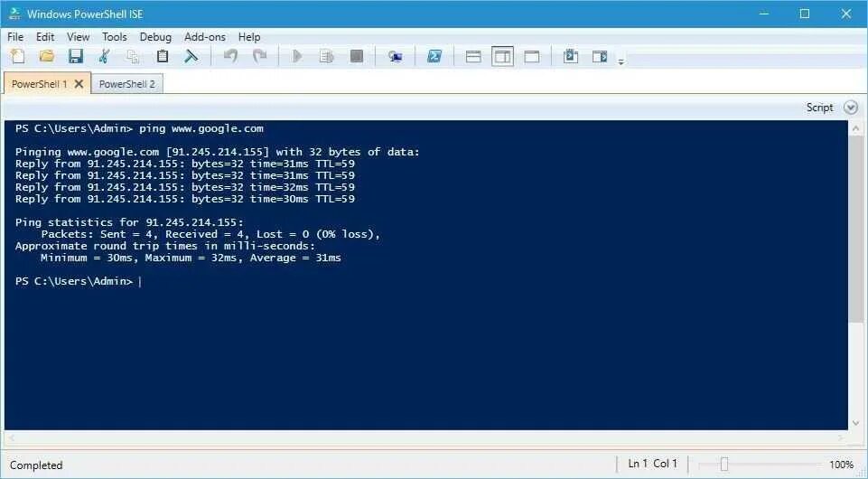Image resolution: width=868 pixels, height=479 pixels.
Task: Toggle the Show Command Add-on icon
Action: 600,56
